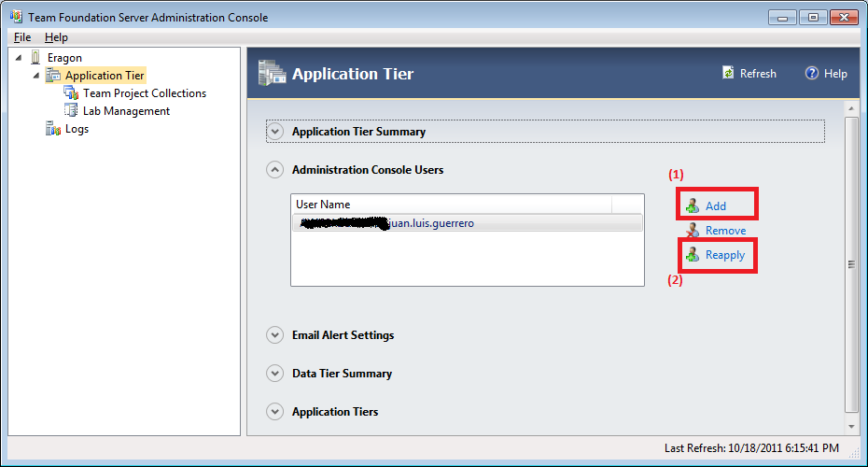Image resolution: width=868 pixels, height=467 pixels.
Task: Select Application Tier tree item
Action: (105, 76)
